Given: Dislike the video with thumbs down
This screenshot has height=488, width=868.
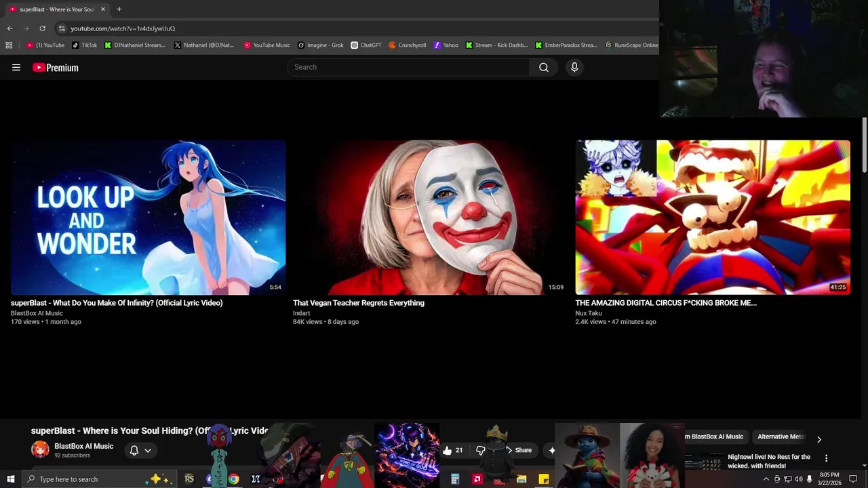Looking at the screenshot, I should pos(481,450).
